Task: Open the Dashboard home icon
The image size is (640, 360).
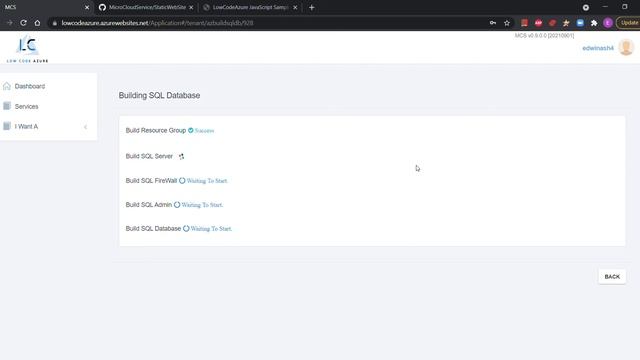Action: coord(7,86)
